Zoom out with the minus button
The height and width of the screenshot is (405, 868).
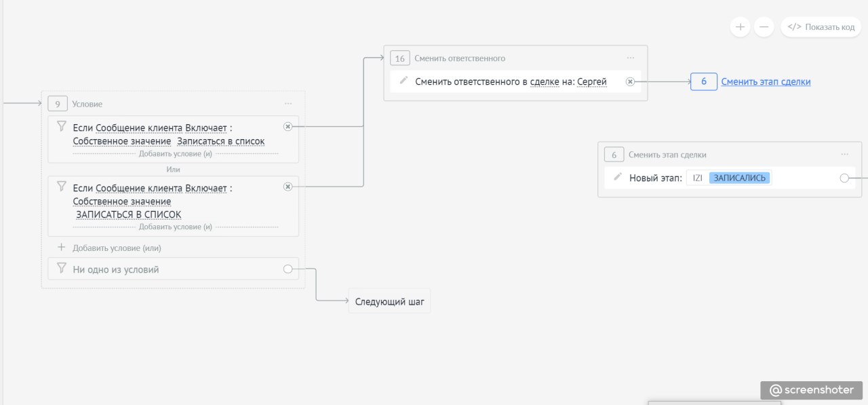click(x=764, y=27)
